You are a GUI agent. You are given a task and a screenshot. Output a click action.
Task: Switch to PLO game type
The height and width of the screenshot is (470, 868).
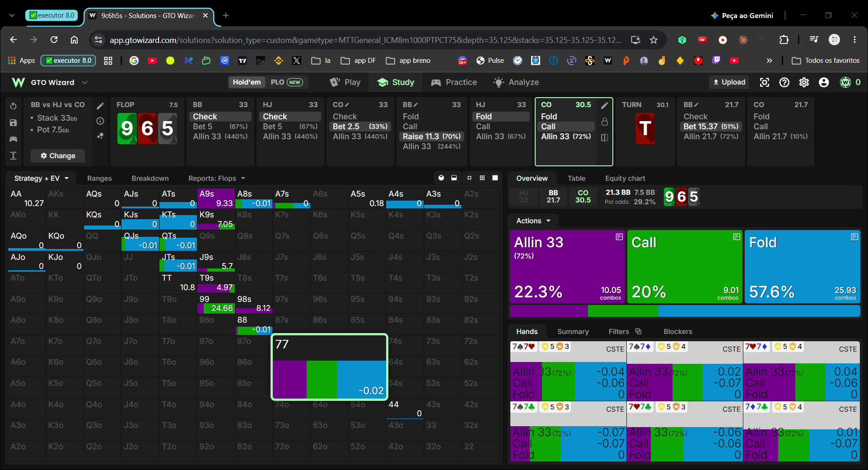pyautogui.click(x=286, y=82)
